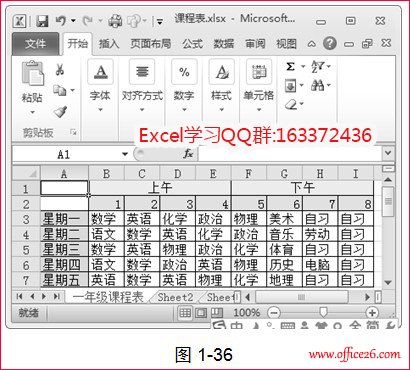Click the zoom slider handle
The image size is (410, 370).
[323, 312]
